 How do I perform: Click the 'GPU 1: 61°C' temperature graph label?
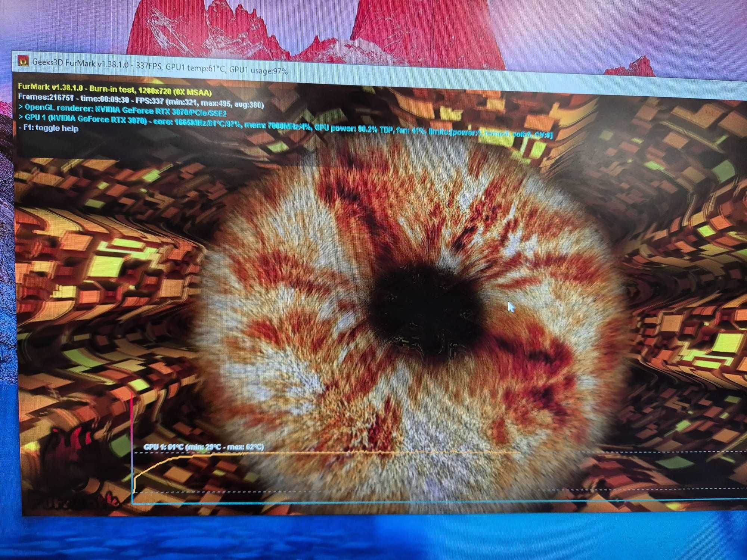pyautogui.click(x=204, y=447)
